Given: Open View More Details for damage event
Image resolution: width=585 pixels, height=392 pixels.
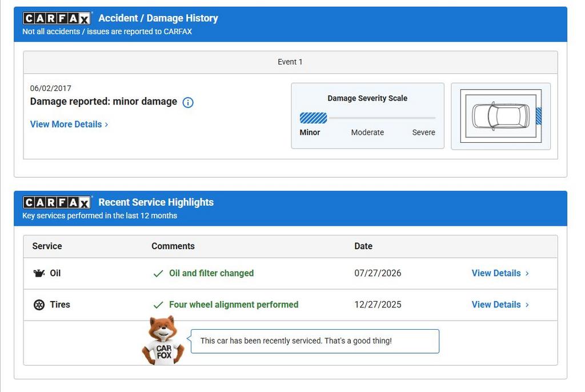Looking at the screenshot, I should (x=69, y=125).
